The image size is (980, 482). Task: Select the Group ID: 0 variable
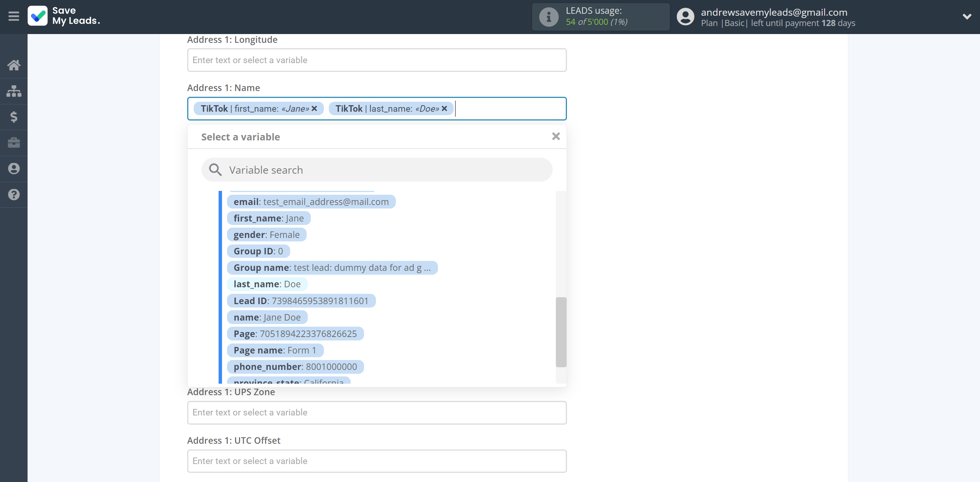pyautogui.click(x=258, y=251)
